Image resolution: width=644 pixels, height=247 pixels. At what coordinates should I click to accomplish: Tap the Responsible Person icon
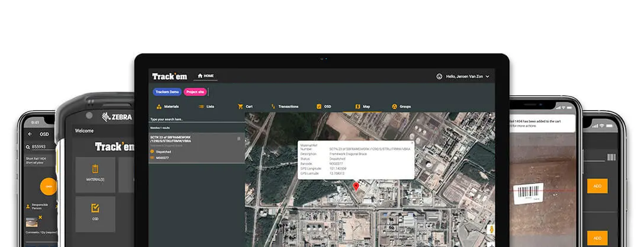pyautogui.click(x=28, y=206)
